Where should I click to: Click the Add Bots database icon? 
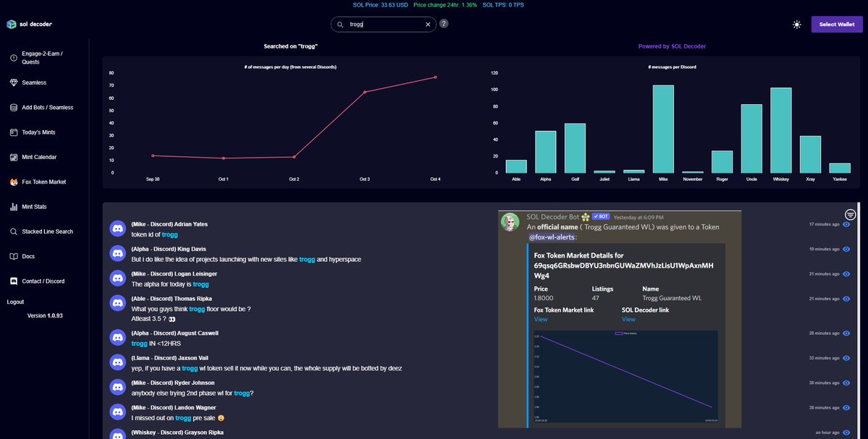14,107
